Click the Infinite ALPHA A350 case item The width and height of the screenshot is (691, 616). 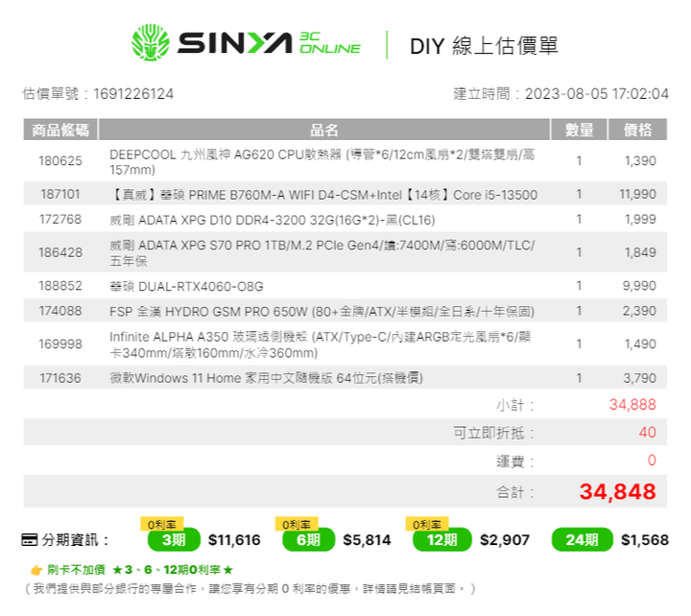click(x=320, y=344)
